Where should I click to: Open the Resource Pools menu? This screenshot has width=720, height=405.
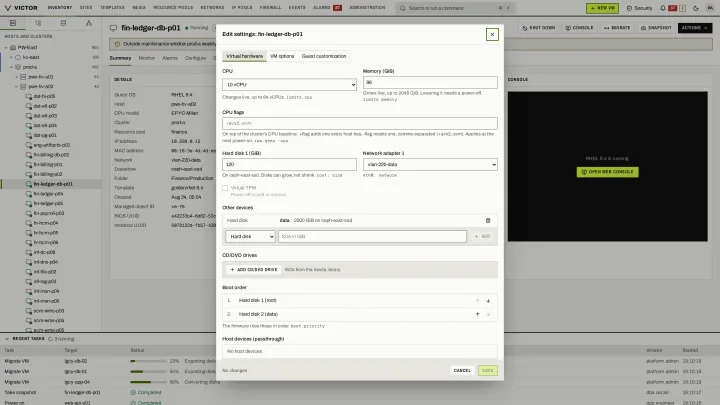tap(173, 8)
